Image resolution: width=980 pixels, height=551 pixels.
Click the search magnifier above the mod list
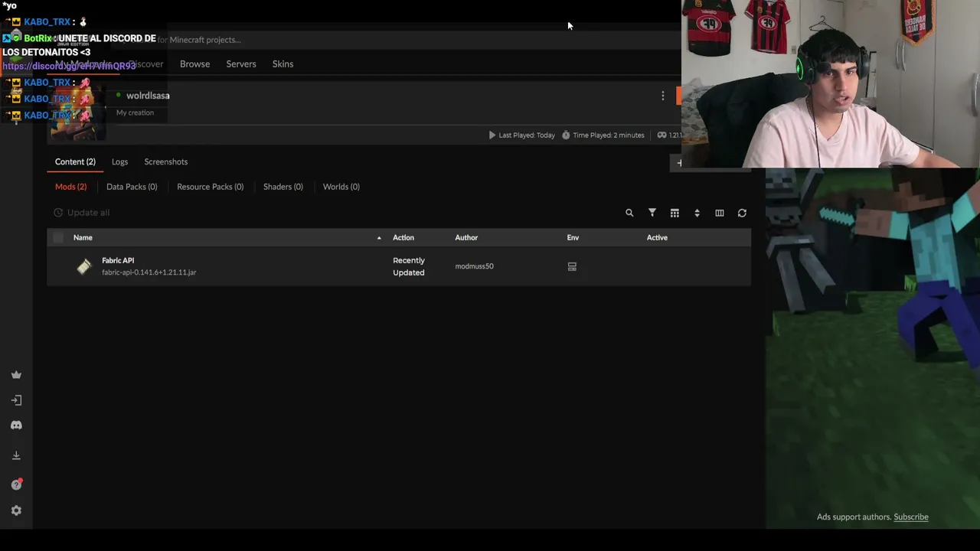[629, 213]
